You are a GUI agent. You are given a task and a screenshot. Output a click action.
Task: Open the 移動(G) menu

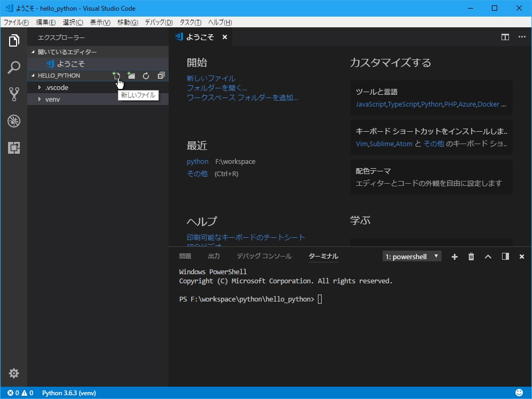coord(127,22)
